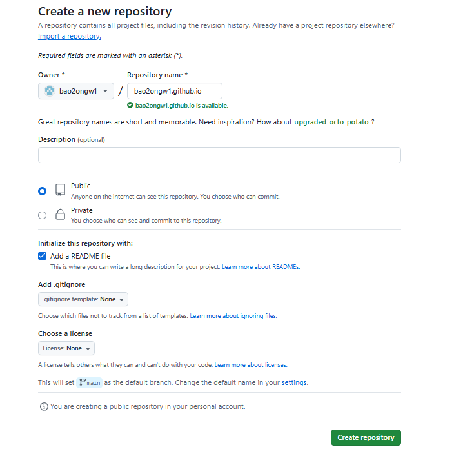This screenshot has width=474, height=476.
Task: Select the Private radio button
Action: coord(43,215)
